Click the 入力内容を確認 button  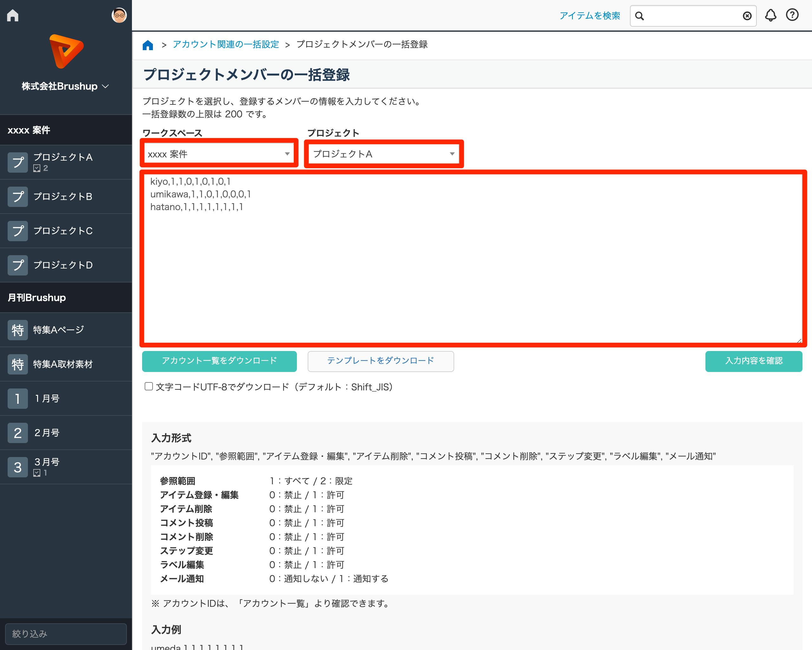(x=754, y=361)
